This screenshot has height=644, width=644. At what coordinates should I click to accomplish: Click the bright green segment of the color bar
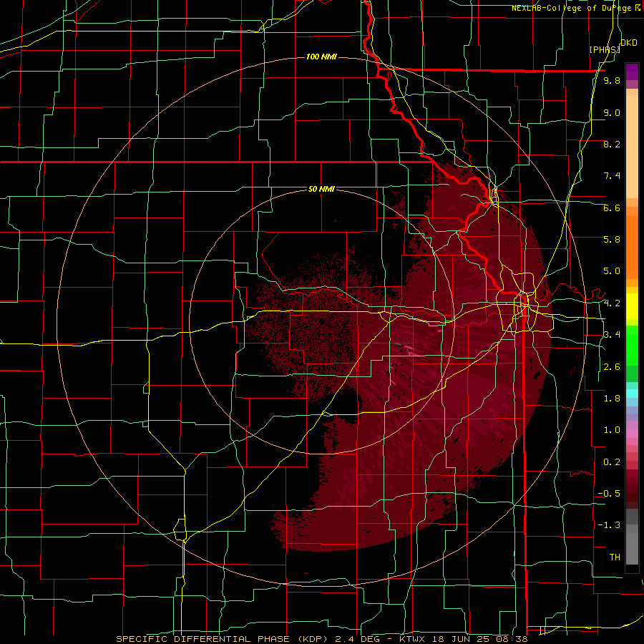pos(632,345)
